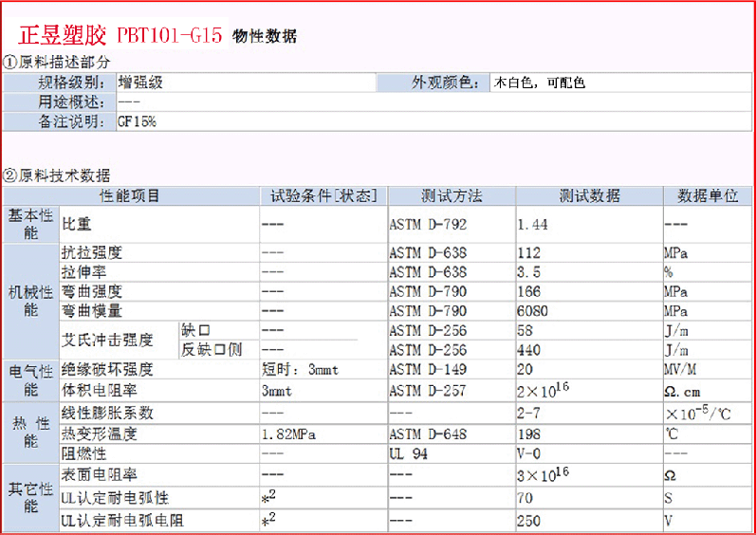This screenshot has height=535, width=756.
Task: Click the 外观颜色 value 本白色，可配色
Action: (x=539, y=83)
